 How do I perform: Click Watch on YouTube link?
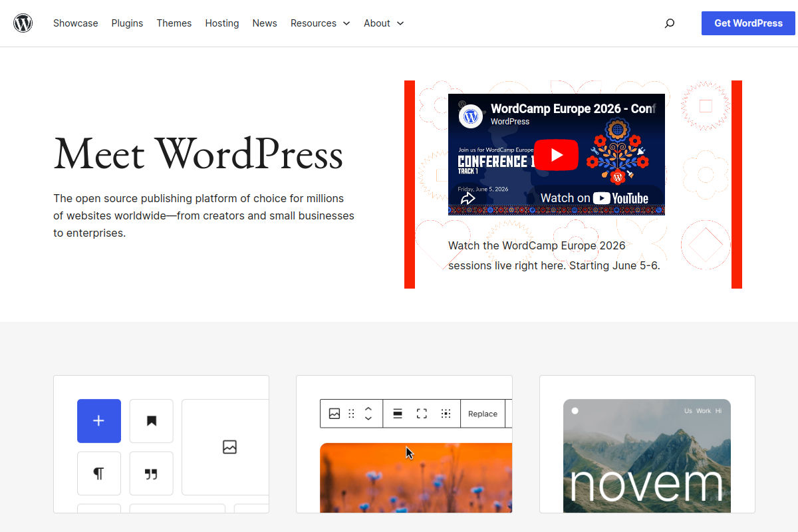[595, 198]
